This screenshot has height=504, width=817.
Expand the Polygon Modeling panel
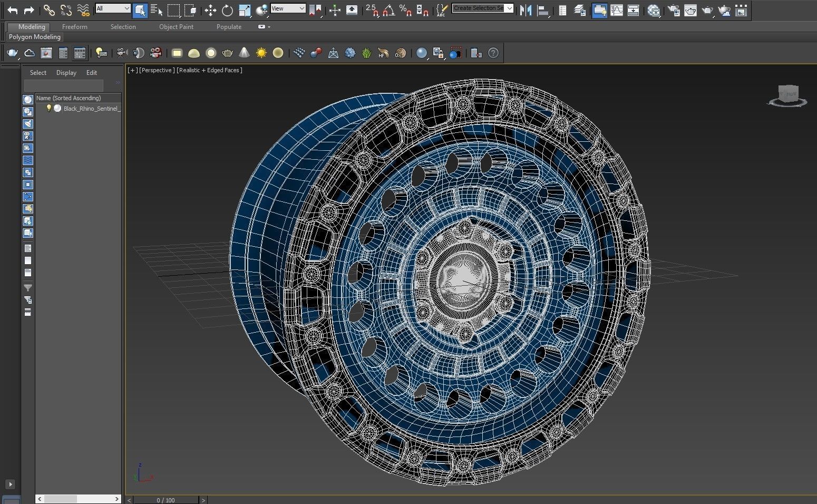pyautogui.click(x=35, y=37)
